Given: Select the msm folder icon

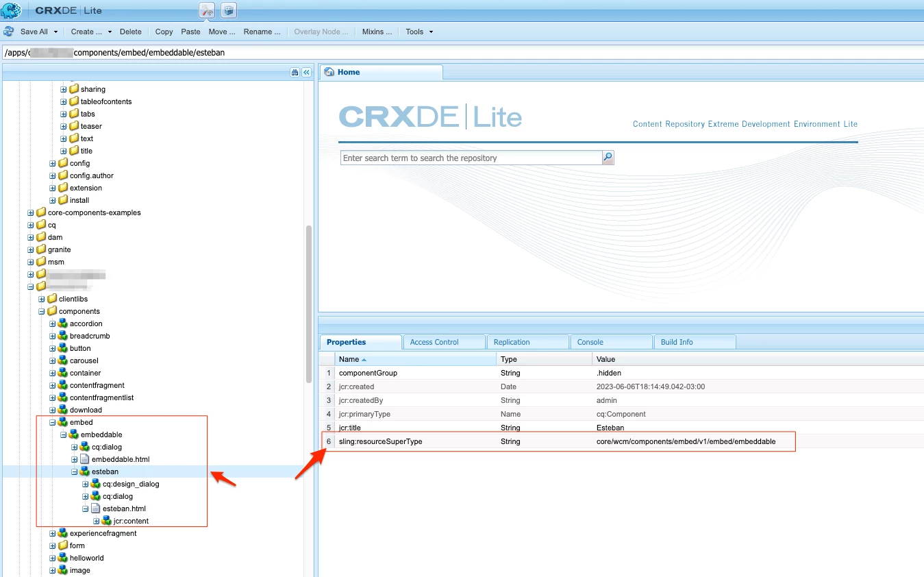Looking at the screenshot, I should coord(41,262).
